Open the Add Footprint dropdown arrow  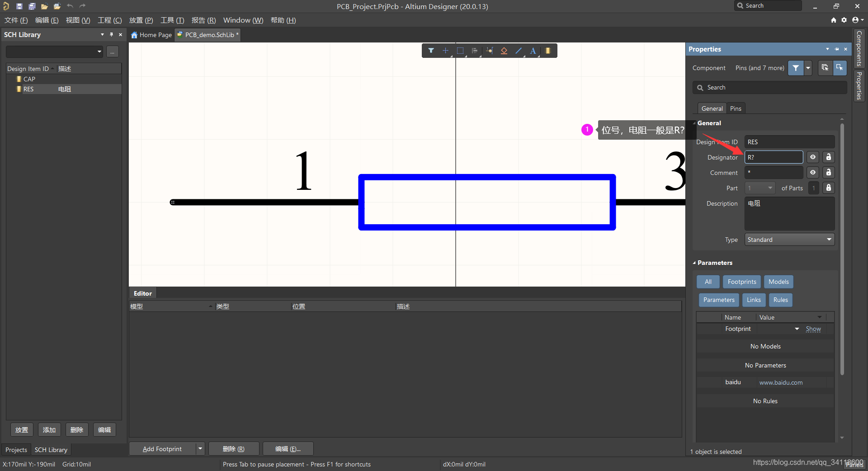pyautogui.click(x=200, y=449)
